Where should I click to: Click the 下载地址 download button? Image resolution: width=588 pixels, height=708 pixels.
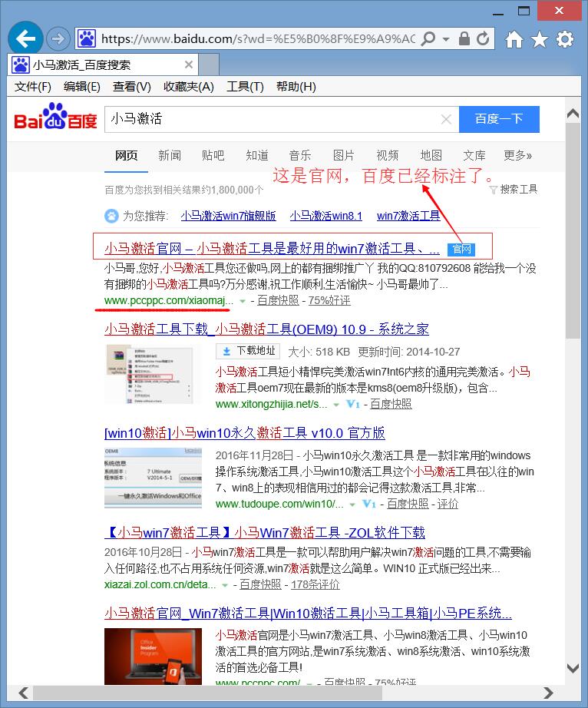pyautogui.click(x=248, y=351)
